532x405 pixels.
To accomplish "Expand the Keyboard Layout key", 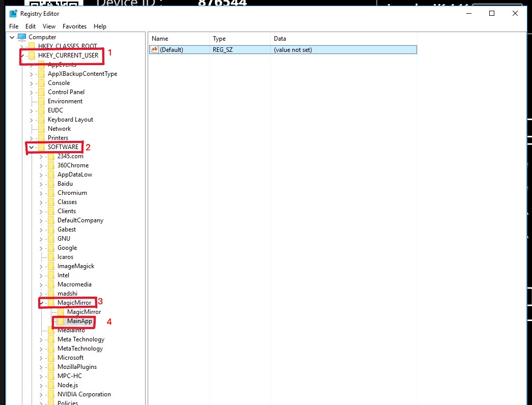I will [32, 120].
